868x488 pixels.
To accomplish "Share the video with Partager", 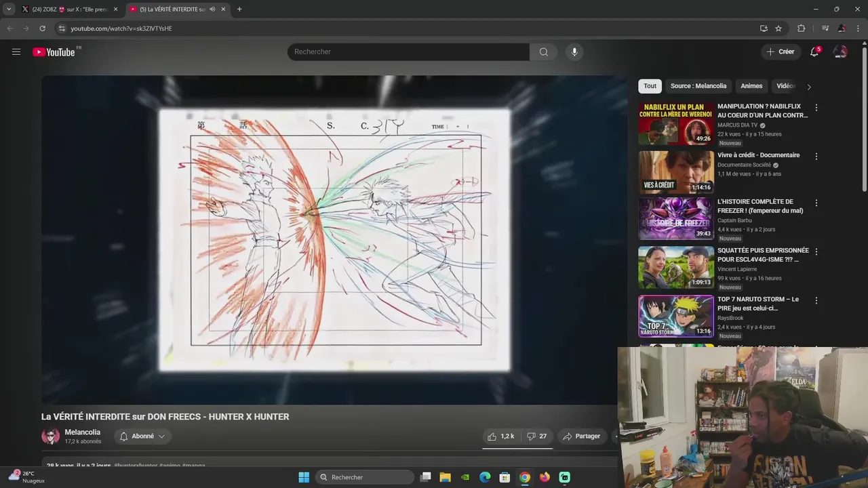I will 582,436.
